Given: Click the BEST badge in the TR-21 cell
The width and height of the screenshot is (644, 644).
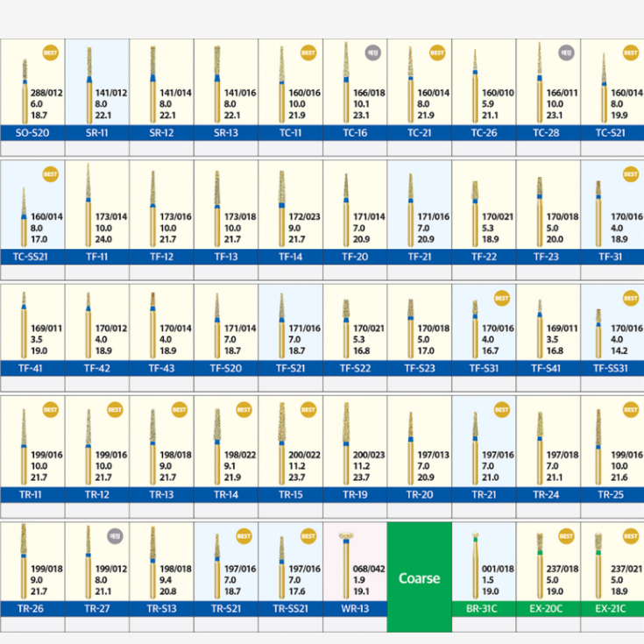Looking at the screenshot, I should [x=501, y=409].
